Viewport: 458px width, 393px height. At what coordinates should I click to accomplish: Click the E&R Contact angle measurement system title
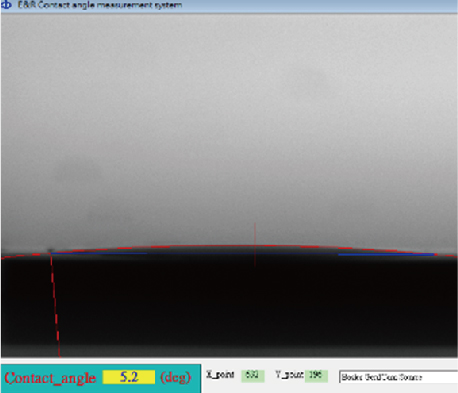coord(100,5)
